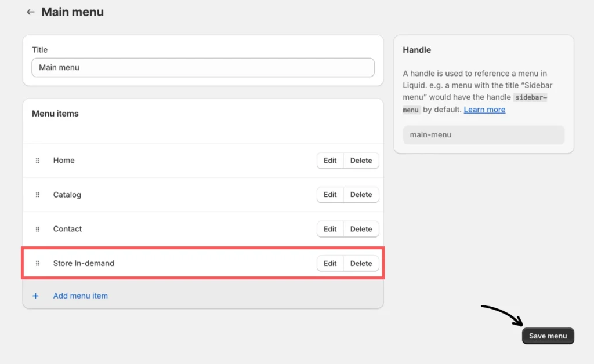The height and width of the screenshot is (364, 594).
Task: Select the Store In-demand item label
Action: point(84,263)
